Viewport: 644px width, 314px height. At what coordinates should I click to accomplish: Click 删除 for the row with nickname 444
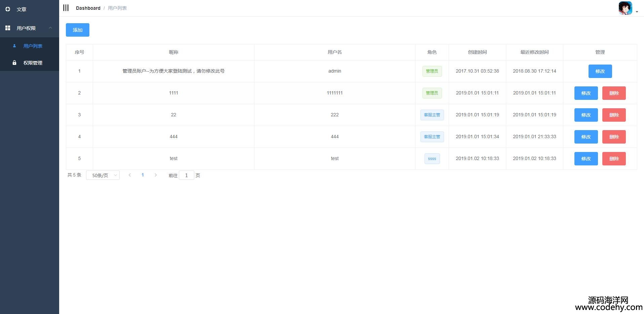[x=614, y=137]
